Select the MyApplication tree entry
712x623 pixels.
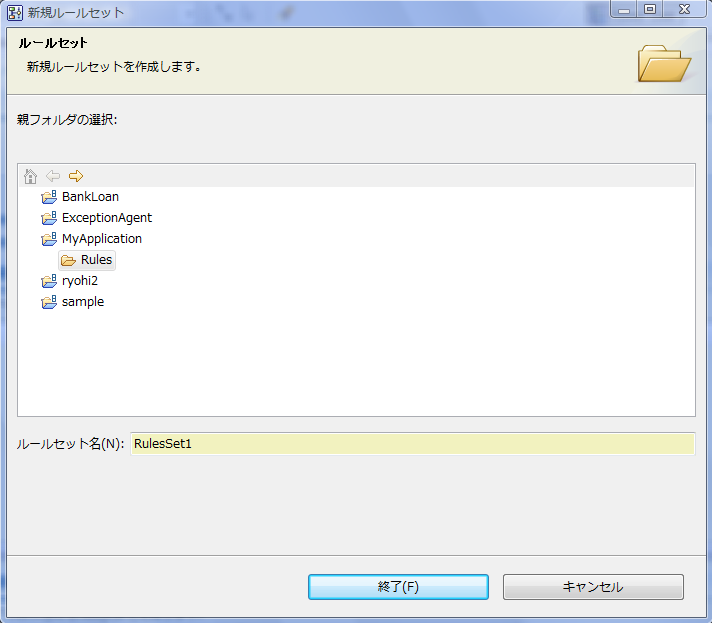click(102, 239)
